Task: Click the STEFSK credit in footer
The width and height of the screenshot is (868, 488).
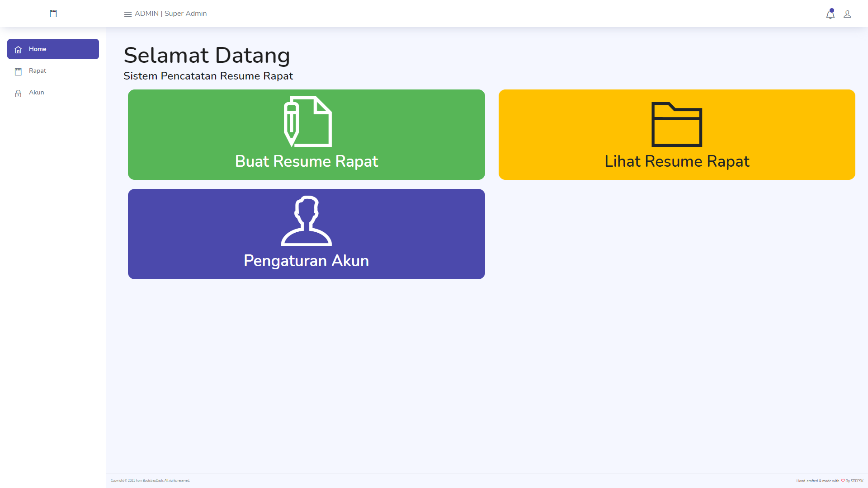Action: [x=857, y=481]
